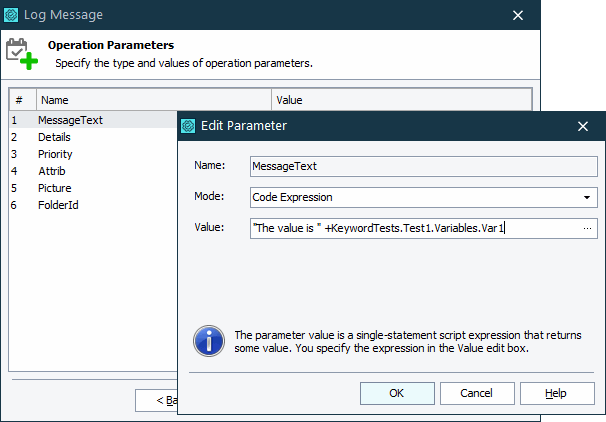Click the blue information icon
The image size is (606, 422).
[208, 342]
